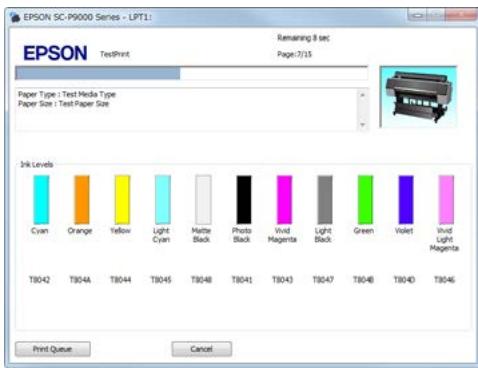Image resolution: width=478 pixels, height=368 pixels.
Task: Click the Green ink label
Action: (x=364, y=231)
